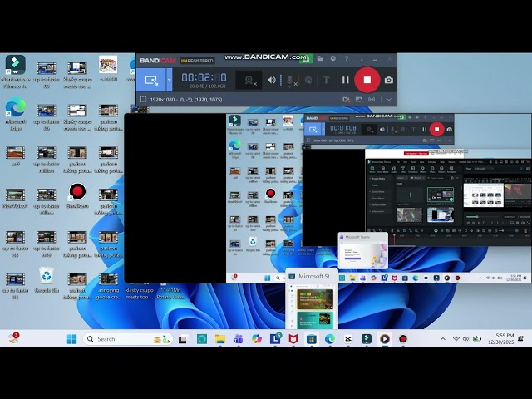Stop the recording with Bandicam's red stop button
Viewport: 532px width, 399px height.
[367, 80]
